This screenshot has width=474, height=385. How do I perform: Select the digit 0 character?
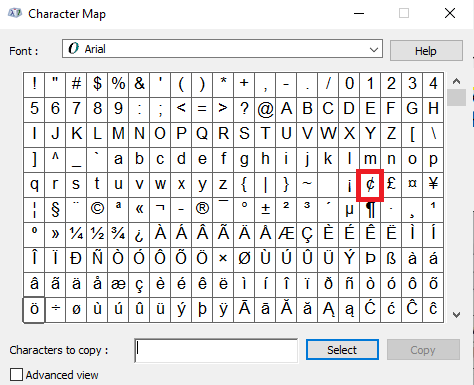pos(349,85)
